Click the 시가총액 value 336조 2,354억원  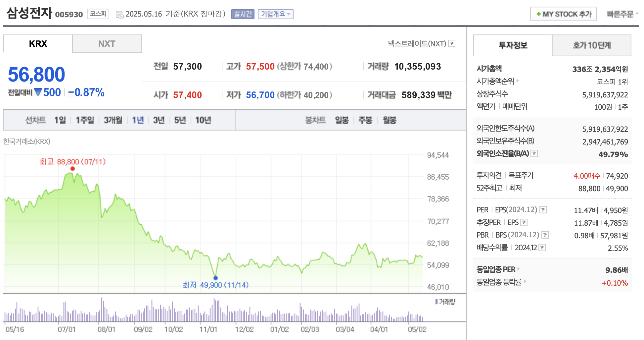coord(600,69)
